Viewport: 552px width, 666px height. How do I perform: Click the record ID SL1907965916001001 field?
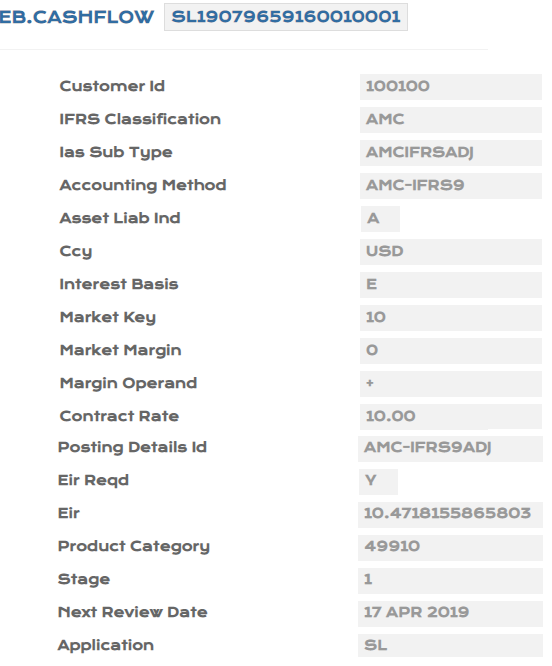286,17
